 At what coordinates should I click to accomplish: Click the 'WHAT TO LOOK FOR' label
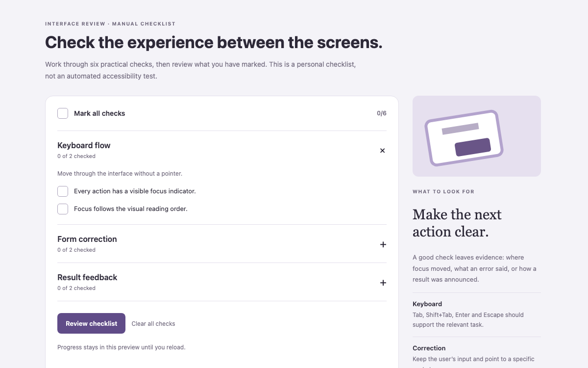443,191
